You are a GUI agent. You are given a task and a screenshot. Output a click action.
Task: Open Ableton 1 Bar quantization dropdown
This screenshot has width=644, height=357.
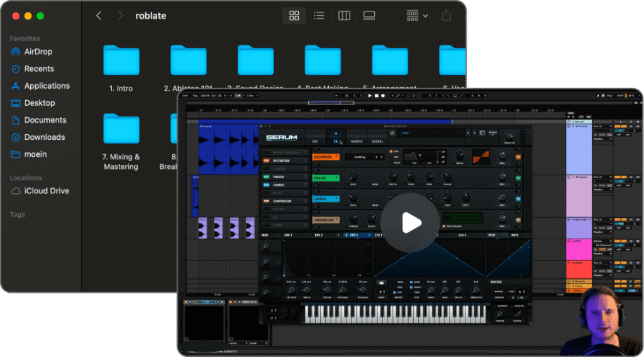coord(252,96)
